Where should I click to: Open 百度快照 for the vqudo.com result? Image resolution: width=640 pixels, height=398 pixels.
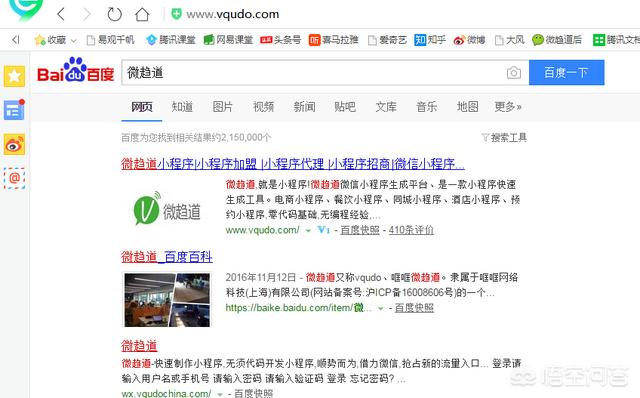coord(360,230)
